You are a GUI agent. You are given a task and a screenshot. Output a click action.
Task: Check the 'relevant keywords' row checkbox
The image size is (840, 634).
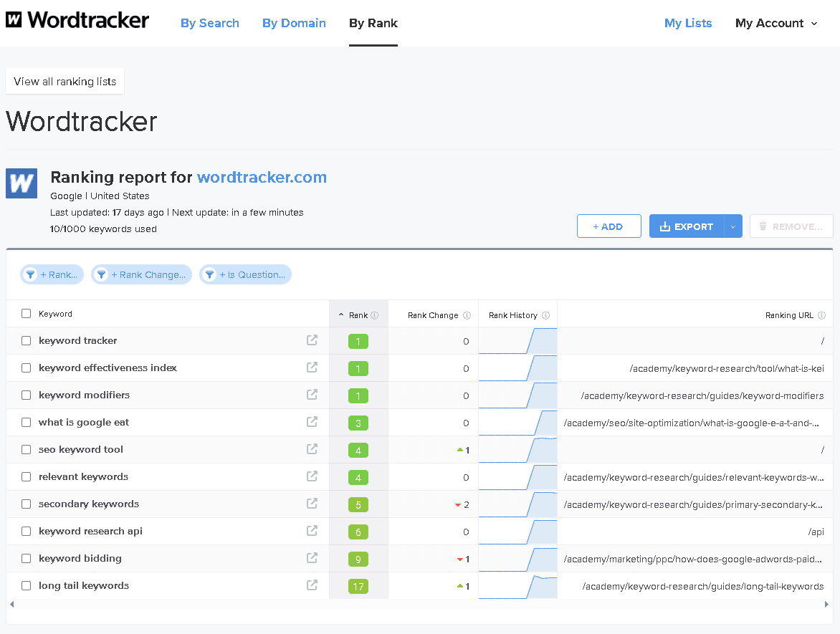click(27, 476)
